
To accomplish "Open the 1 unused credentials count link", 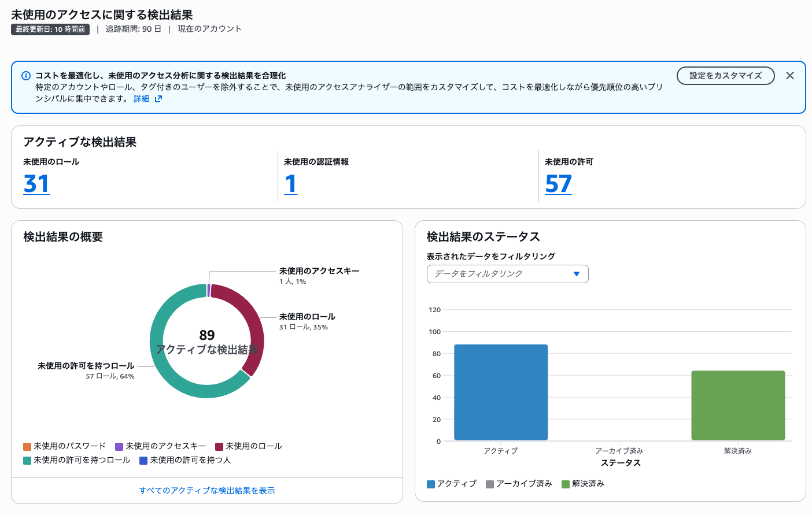I will click(291, 184).
